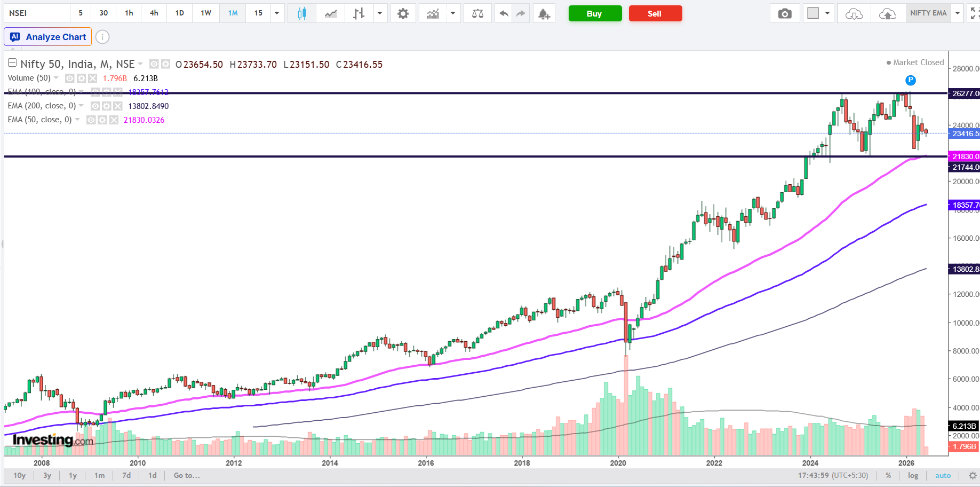Image resolution: width=980 pixels, height=487 pixels.
Task: Take a chart snapshot with camera icon
Action: click(x=785, y=13)
